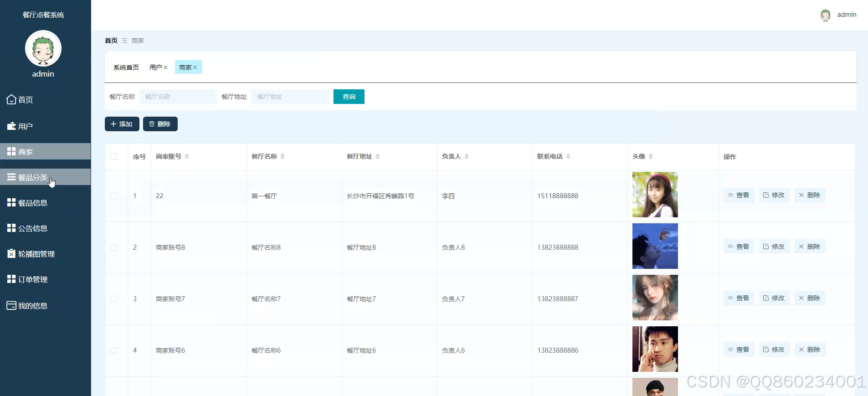Check the row for 餐厅名称7
Viewport: 868px width, 396px height.
(113, 299)
